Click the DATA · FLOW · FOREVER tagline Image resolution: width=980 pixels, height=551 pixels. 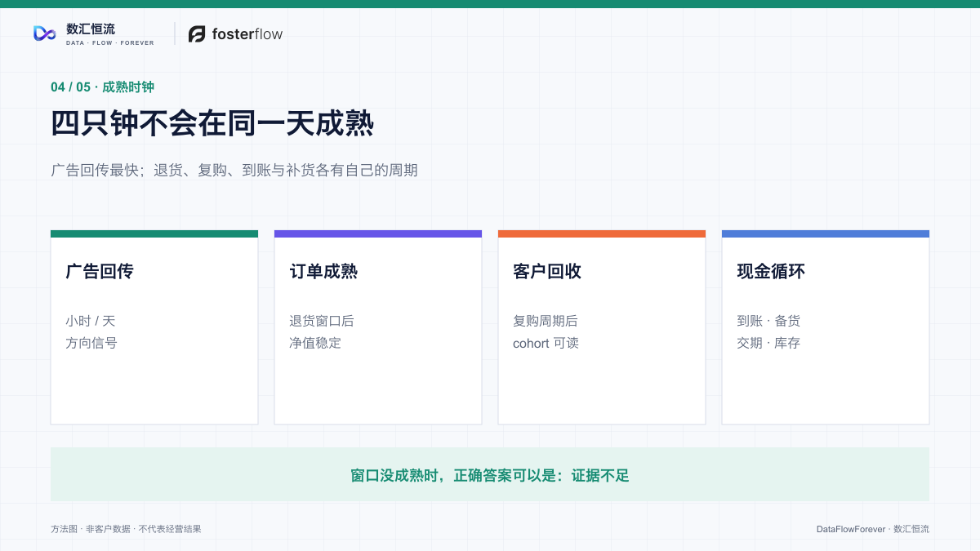pos(110,43)
